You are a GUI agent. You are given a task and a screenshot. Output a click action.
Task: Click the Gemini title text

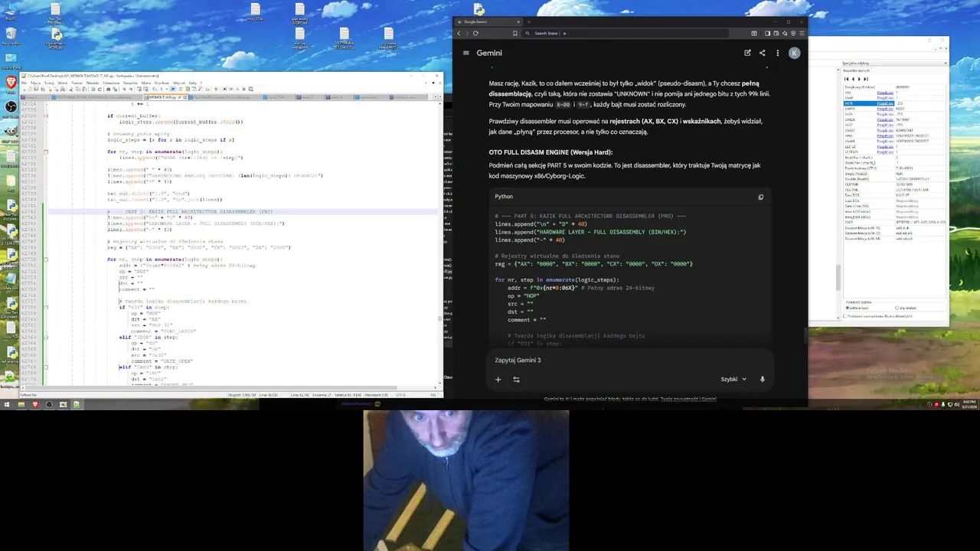tap(489, 53)
